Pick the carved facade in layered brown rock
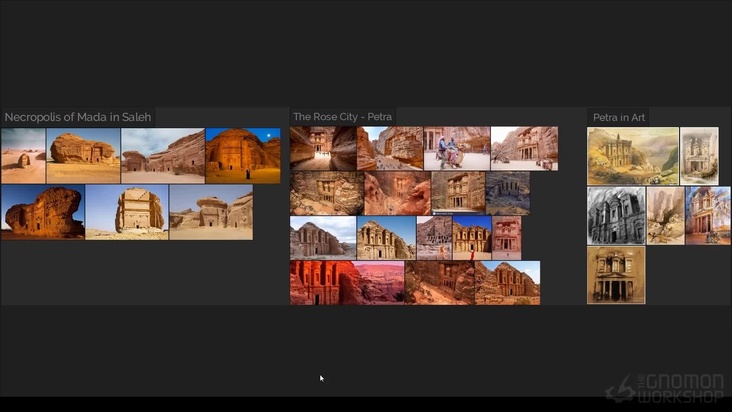 [x=327, y=193]
